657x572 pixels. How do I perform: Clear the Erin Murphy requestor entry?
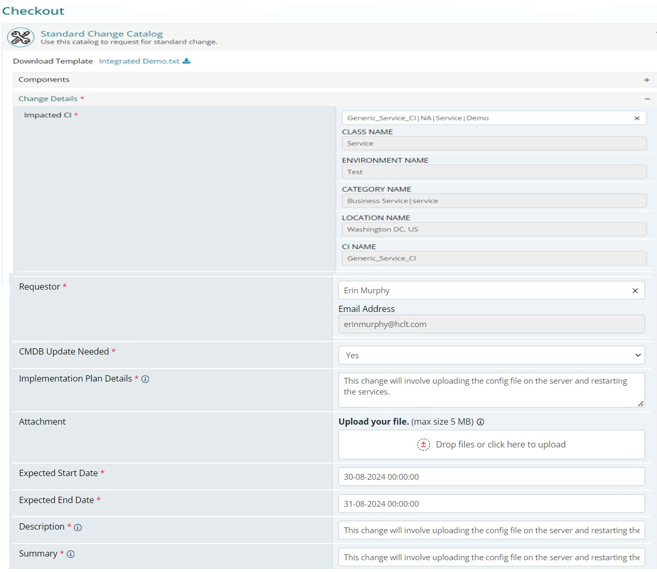tap(635, 291)
